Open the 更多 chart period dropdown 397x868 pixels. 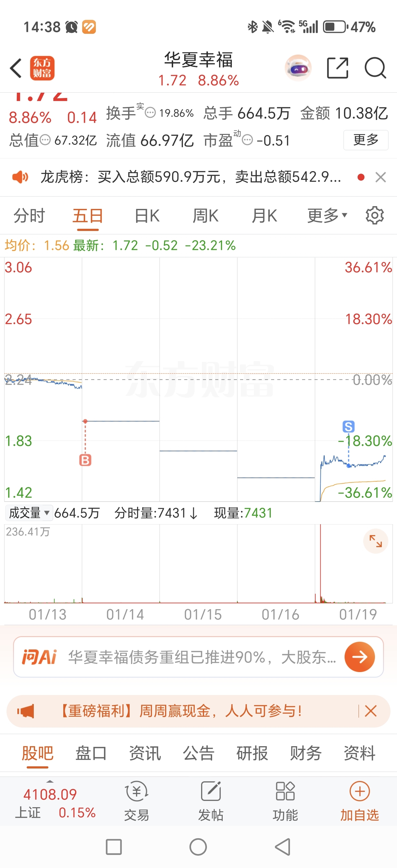[x=327, y=216]
